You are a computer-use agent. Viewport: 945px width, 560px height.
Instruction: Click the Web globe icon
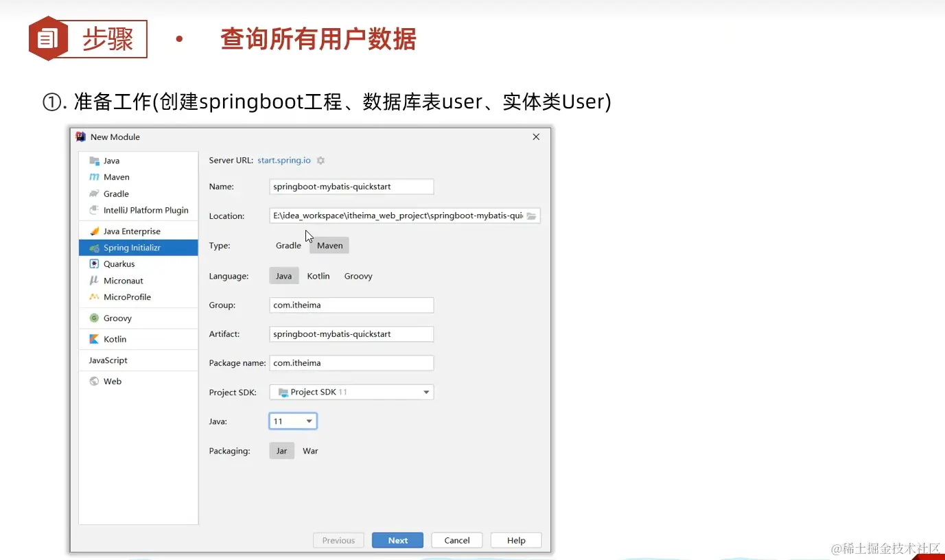pos(94,381)
